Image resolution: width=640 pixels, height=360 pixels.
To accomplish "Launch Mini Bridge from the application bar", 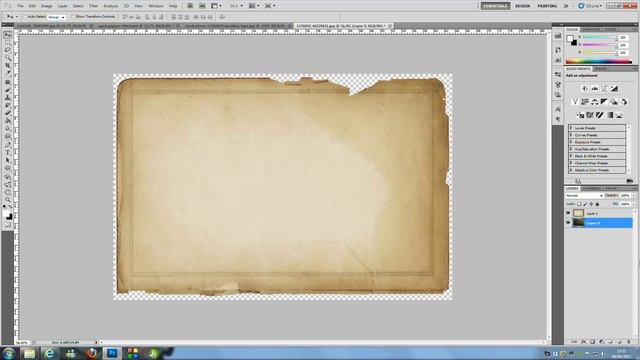I will click(202, 6).
